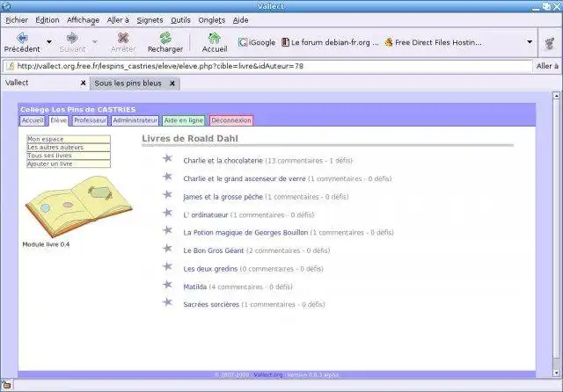Image resolution: width=563 pixels, height=392 pixels.
Task: Open the Edition menu
Action: pyautogui.click(x=47, y=20)
